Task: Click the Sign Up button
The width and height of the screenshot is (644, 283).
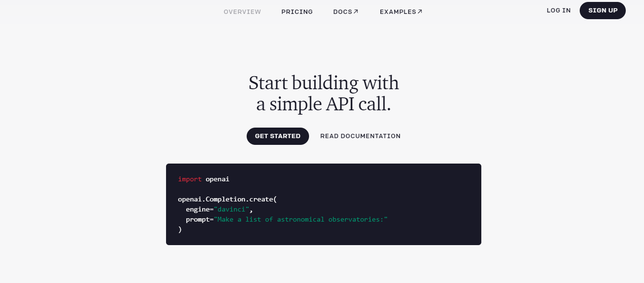Action: click(603, 11)
